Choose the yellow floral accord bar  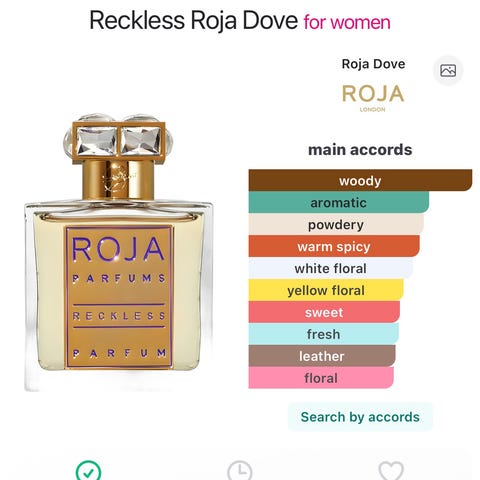pyautogui.click(x=326, y=290)
